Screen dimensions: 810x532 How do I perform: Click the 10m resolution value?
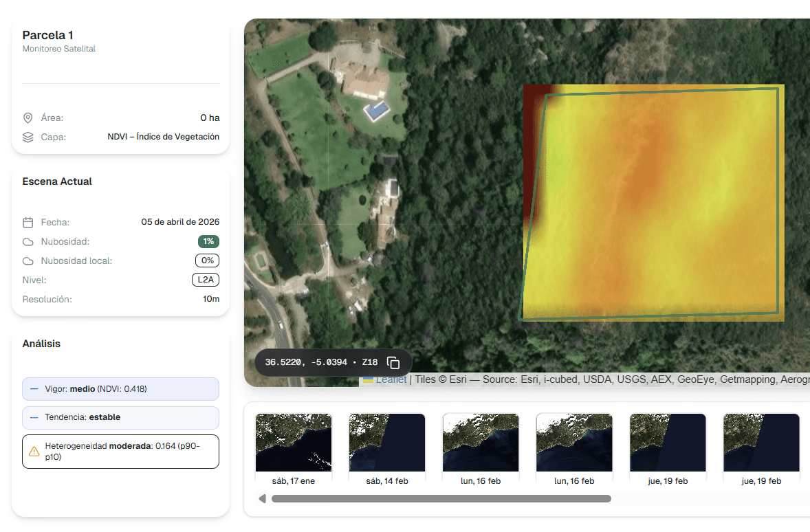pos(211,299)
